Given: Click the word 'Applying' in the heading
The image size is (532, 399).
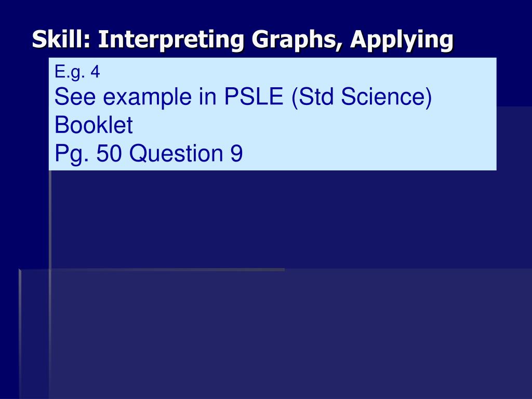Looking at the screenshot, I should point(402,40).
